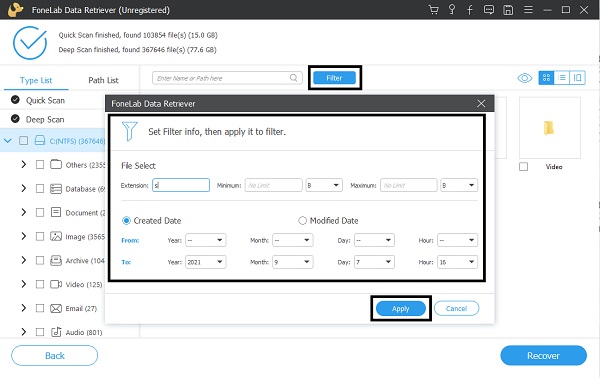Click the Recover button
The image size is (600, 378).
click(543, 356)
